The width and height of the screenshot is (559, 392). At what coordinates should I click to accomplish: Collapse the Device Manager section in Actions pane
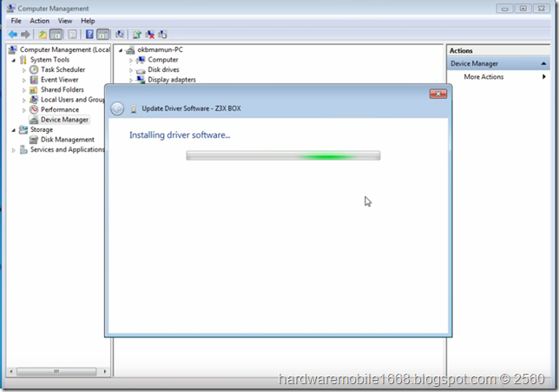click(543, 63)
